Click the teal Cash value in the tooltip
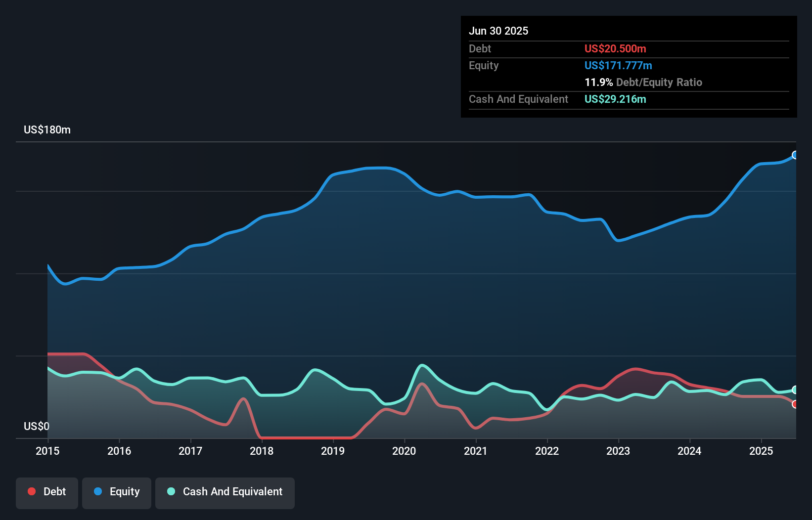 615,99
